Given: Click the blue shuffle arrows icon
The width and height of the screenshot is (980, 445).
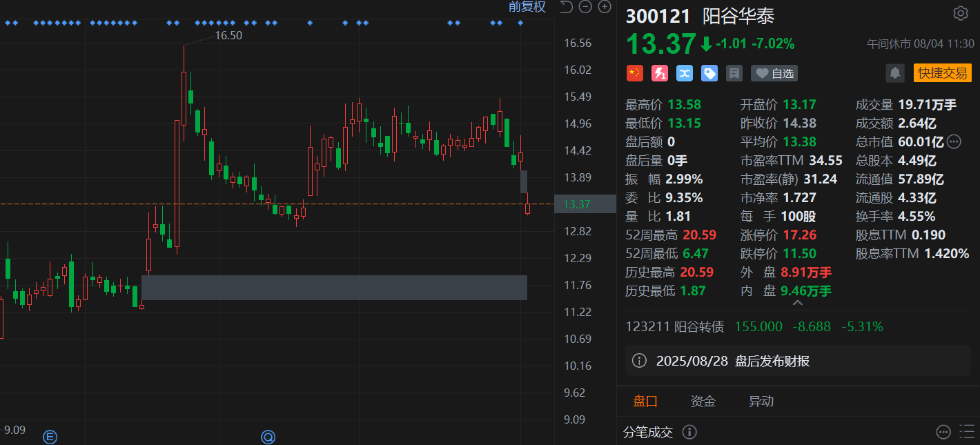Looking at the screenshot, I should point(685,73).
